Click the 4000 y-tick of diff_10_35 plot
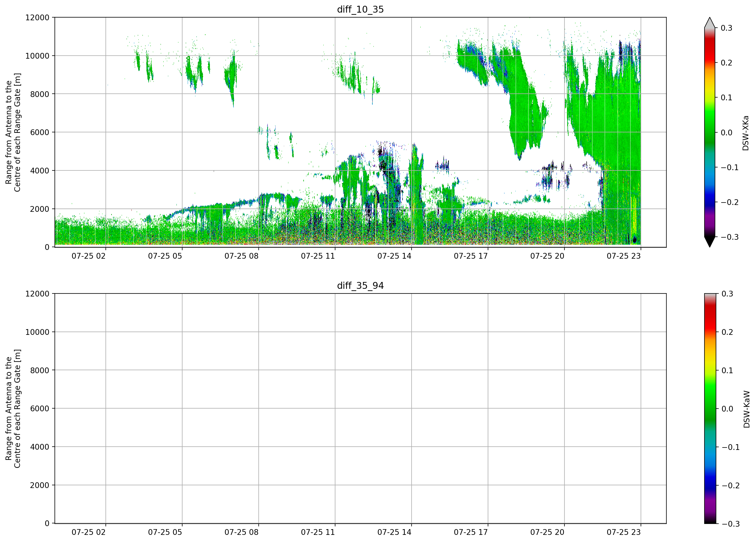The image size is (756, 542). [40, 171]
